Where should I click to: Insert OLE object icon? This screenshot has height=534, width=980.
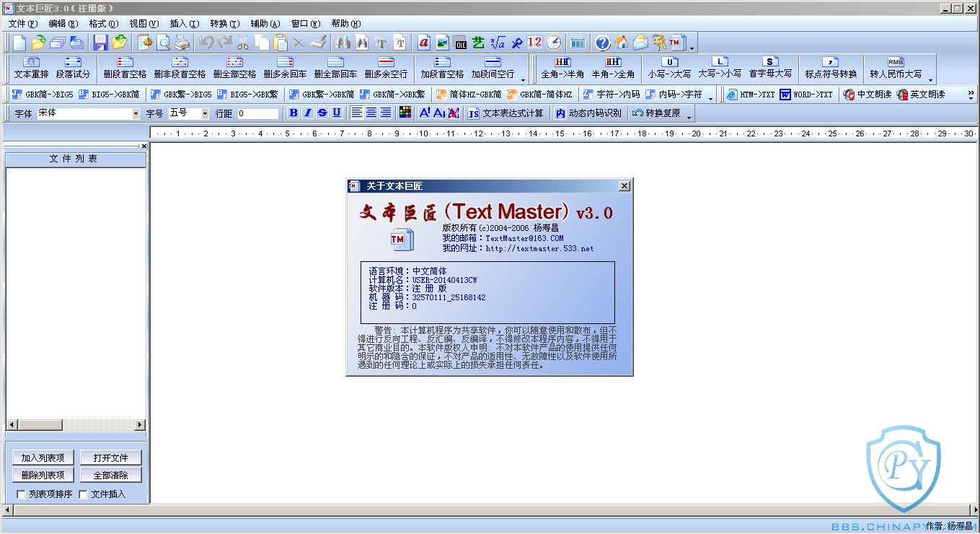pyautogui.click(x=460, y=43)
